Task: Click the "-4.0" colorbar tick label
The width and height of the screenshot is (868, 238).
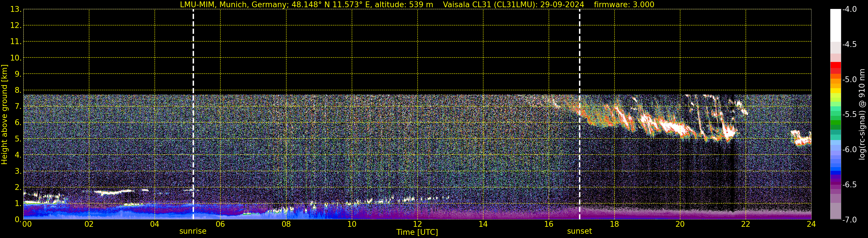Action: 850,10
